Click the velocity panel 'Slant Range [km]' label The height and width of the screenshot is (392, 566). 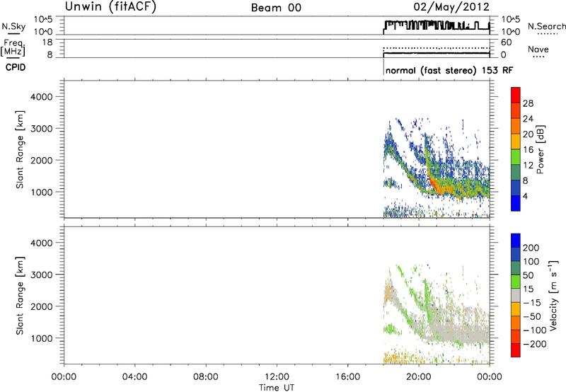(x=20, y=296)
